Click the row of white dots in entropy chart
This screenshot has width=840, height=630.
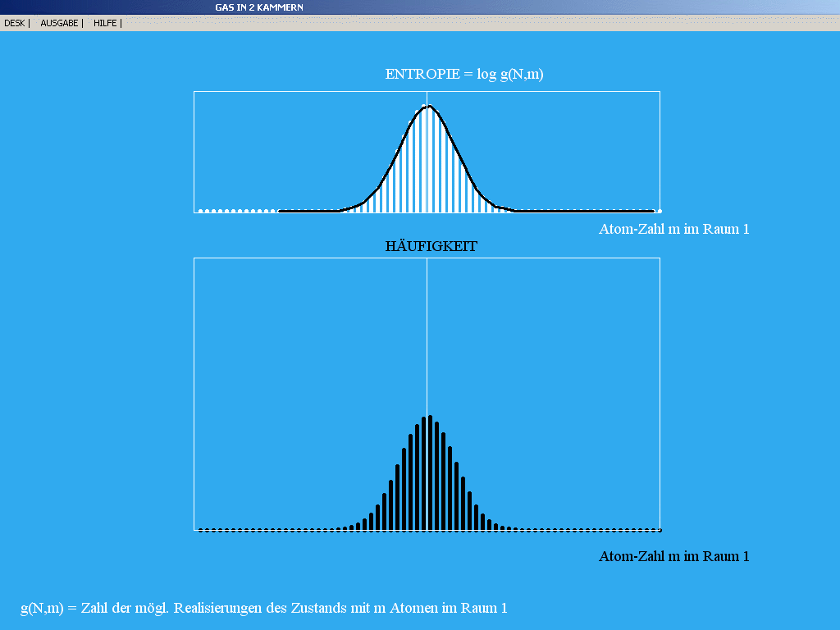point(236,211)
